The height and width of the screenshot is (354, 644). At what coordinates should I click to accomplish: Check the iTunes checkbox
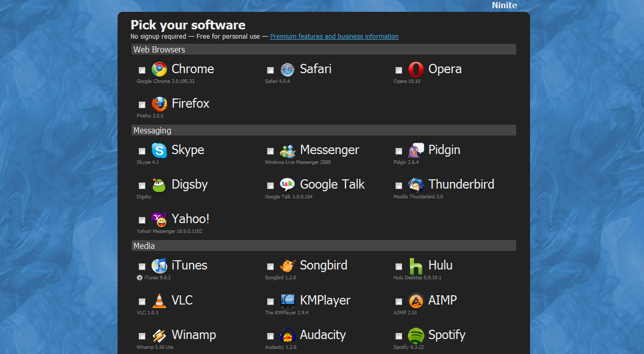click(x=142, y=266)
